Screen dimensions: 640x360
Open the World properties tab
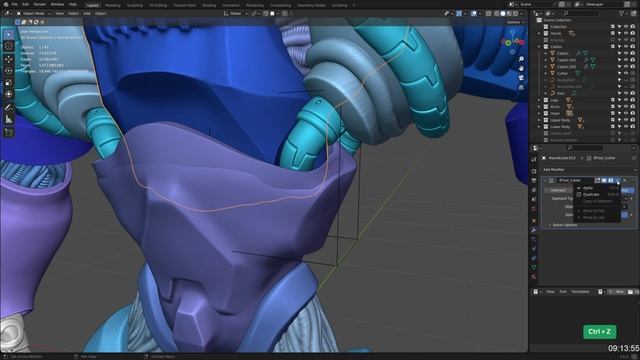click(x=534, y=209)
